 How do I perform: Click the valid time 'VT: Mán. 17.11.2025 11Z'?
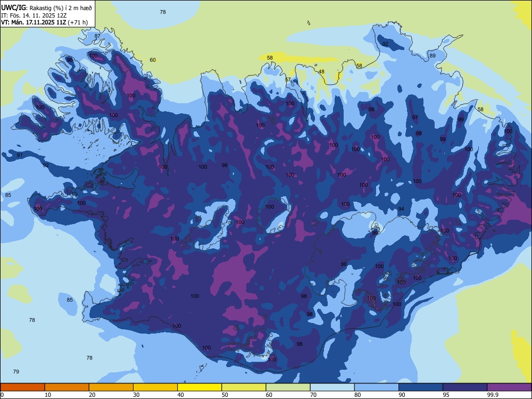click(x=34, y=22)
